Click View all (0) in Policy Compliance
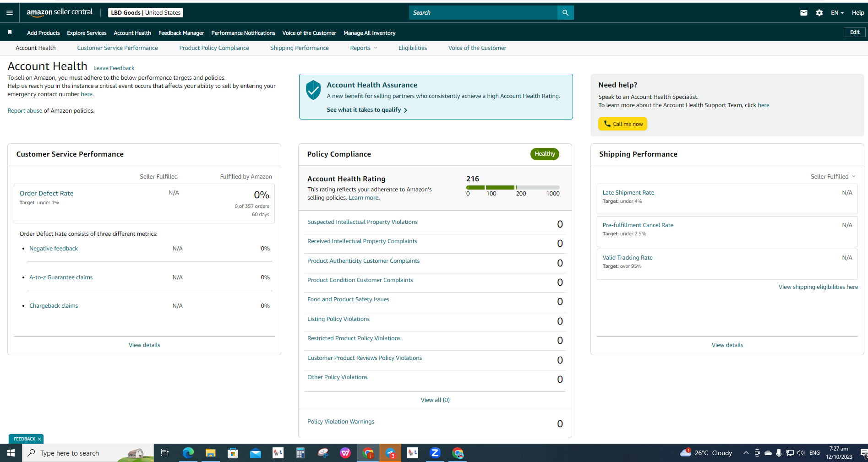Screen dimensions: 868x462 tap(435, 400)
